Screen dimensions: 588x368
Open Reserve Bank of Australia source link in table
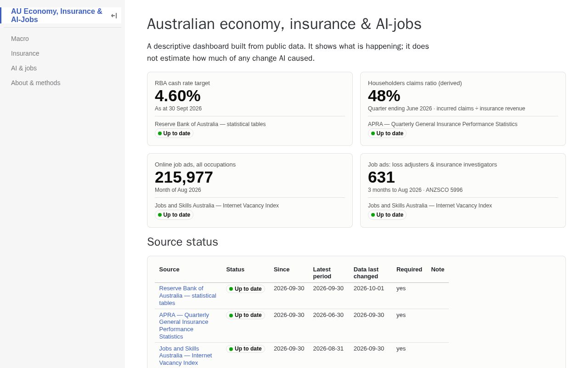[x=188, y=296]
